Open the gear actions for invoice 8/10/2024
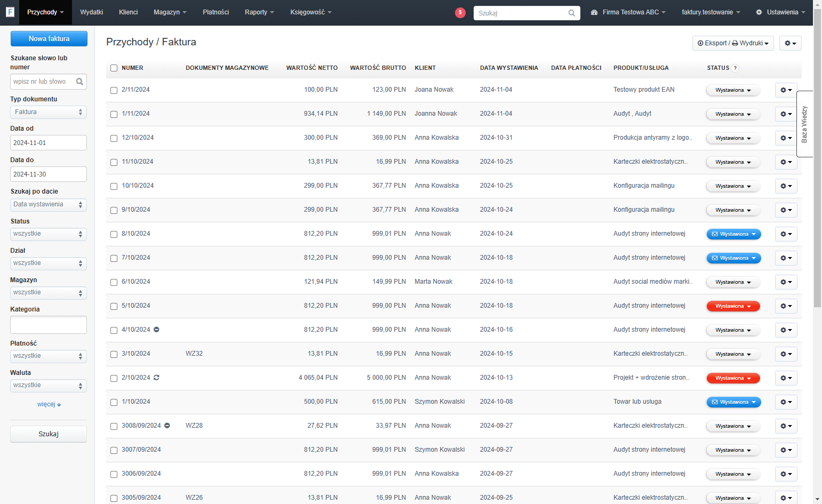 click(x=786, y=234)
